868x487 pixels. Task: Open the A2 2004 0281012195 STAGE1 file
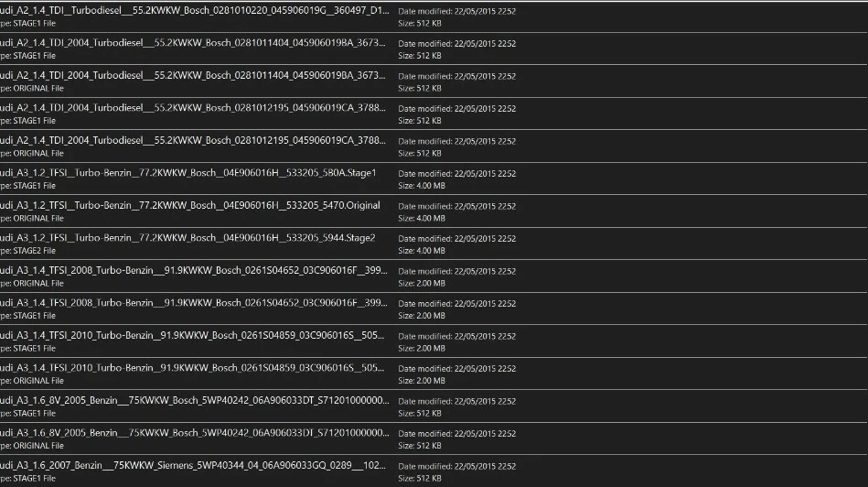tap(194, 109)
